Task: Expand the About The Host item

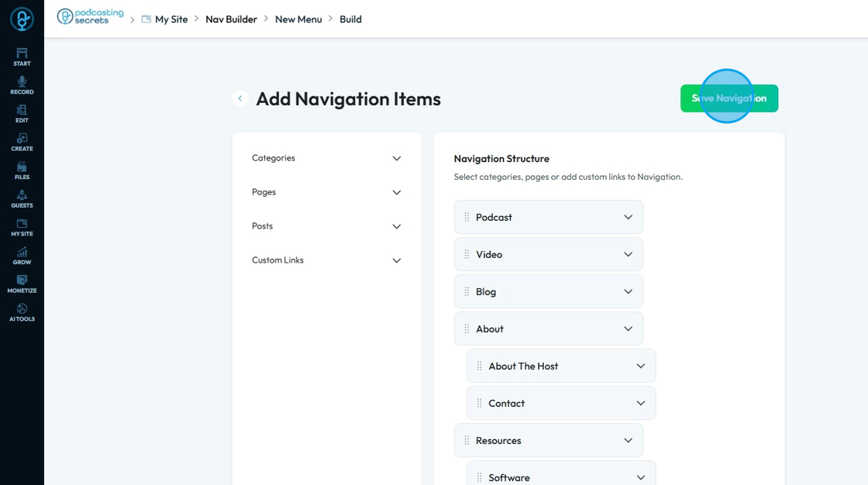Action: click(x=640, y=366)
